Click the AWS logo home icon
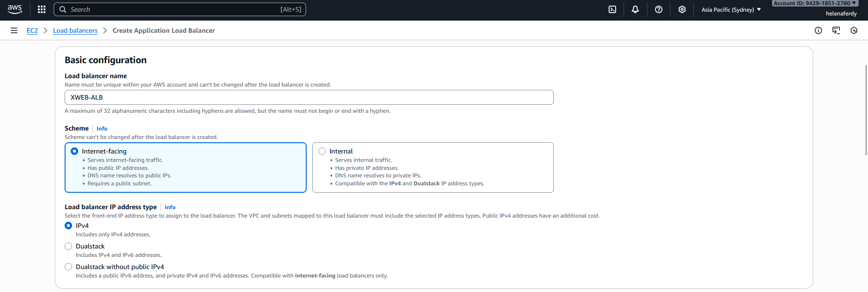Screen dimensions: 868x292 point(15,9)
